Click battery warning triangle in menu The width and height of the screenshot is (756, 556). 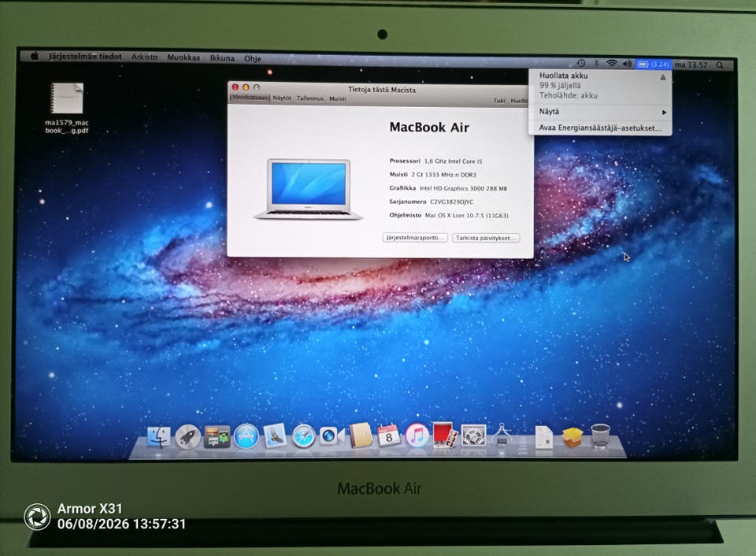tap(663, 76)
